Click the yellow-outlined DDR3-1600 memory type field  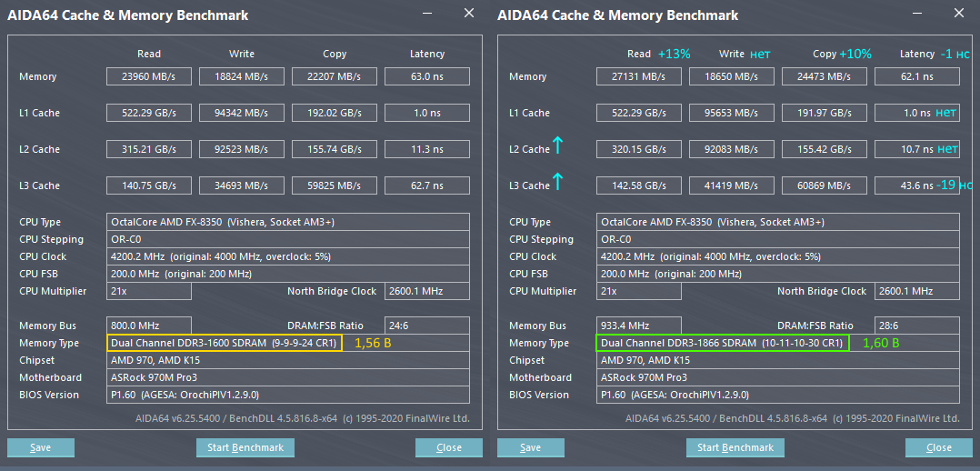[x=224, y=343]
